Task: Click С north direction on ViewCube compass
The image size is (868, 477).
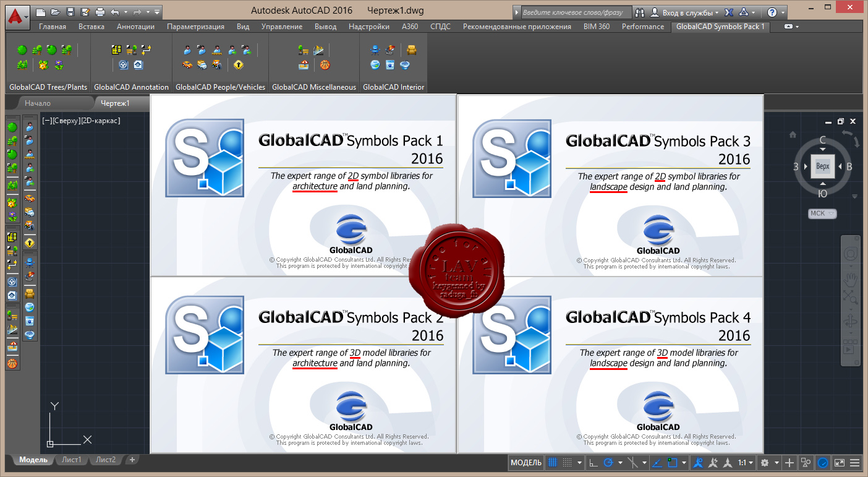Action: (823, 140)
